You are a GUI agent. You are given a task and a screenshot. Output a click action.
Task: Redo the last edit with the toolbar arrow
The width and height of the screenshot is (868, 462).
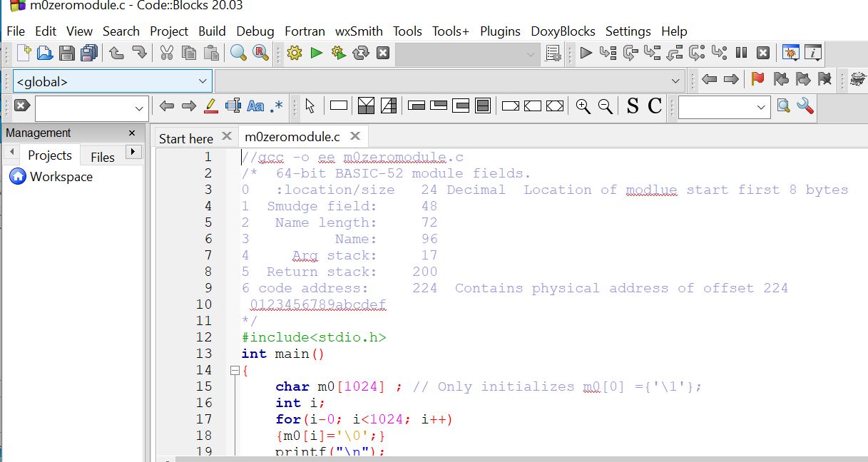(139, 53)
